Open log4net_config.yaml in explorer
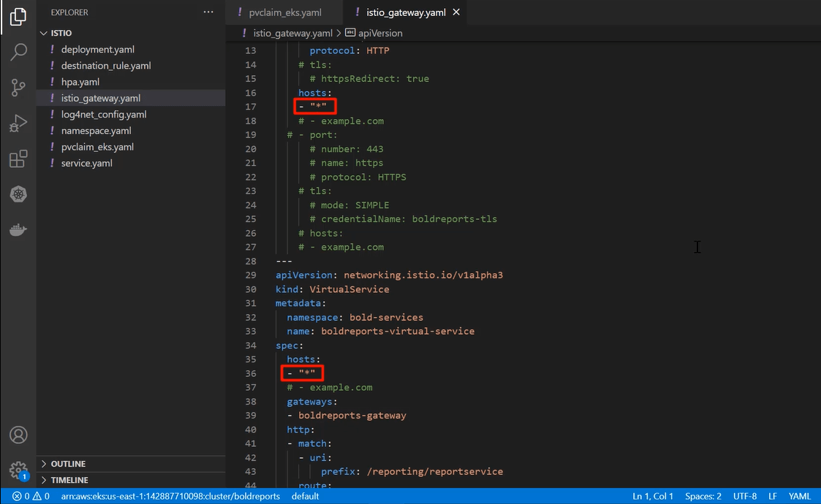The width and height of the screenshot is (821, 504). coord(104,114)
